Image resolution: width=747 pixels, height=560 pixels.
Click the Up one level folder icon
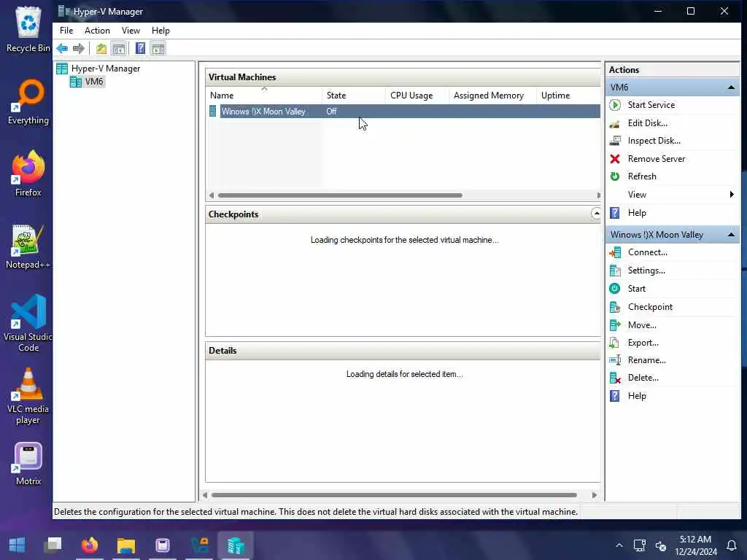[101, 48]
